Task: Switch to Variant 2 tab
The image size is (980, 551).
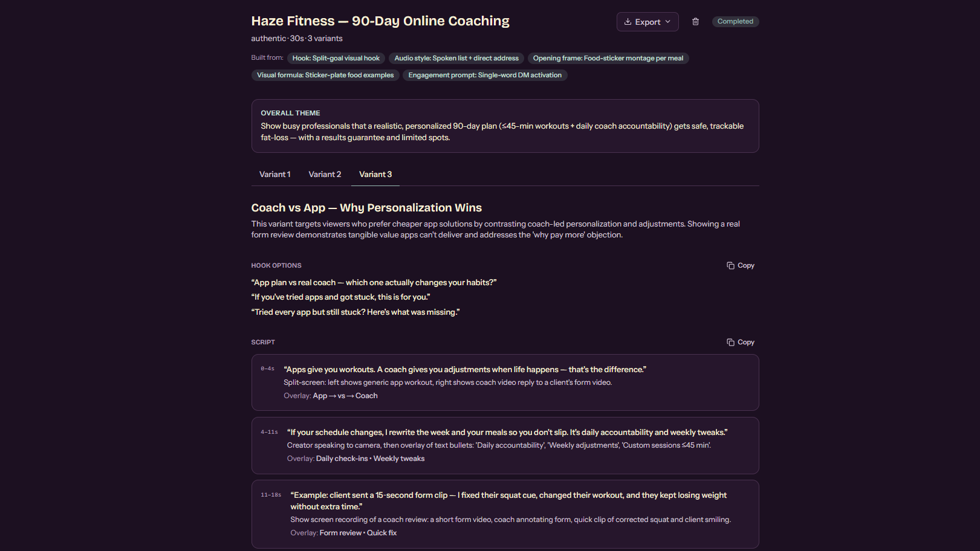Action: [325, 175]
